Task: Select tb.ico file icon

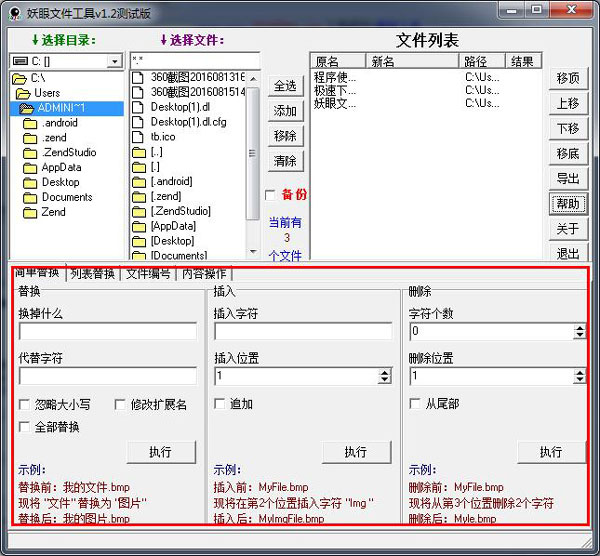Action: [138, 137]
